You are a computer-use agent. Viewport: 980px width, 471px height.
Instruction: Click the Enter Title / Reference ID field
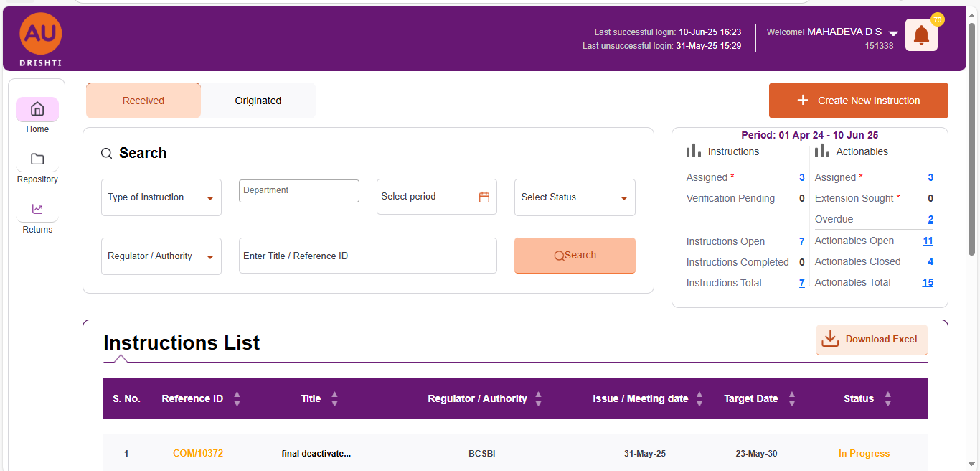[x=368, y=256]
